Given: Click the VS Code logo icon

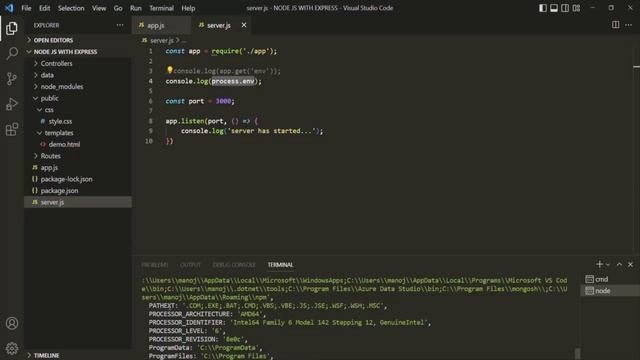Looking at the screenshot, I should point(9,8).
